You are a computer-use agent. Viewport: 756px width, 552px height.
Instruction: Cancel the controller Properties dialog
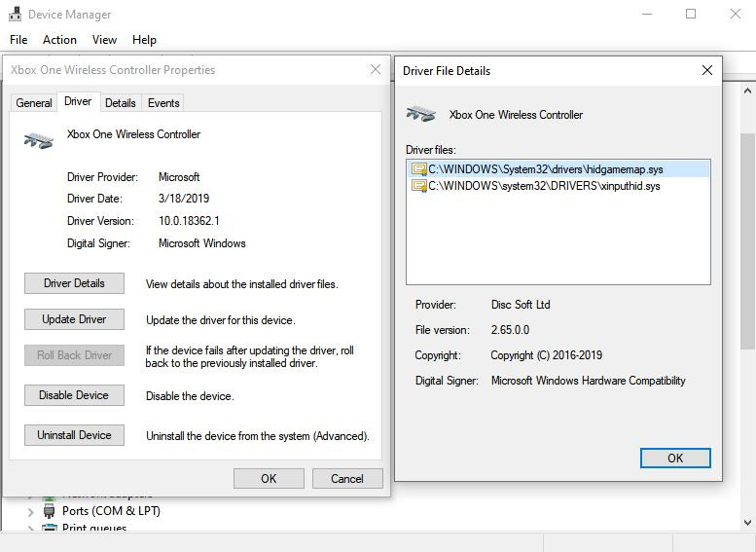[x=347, y=478]
